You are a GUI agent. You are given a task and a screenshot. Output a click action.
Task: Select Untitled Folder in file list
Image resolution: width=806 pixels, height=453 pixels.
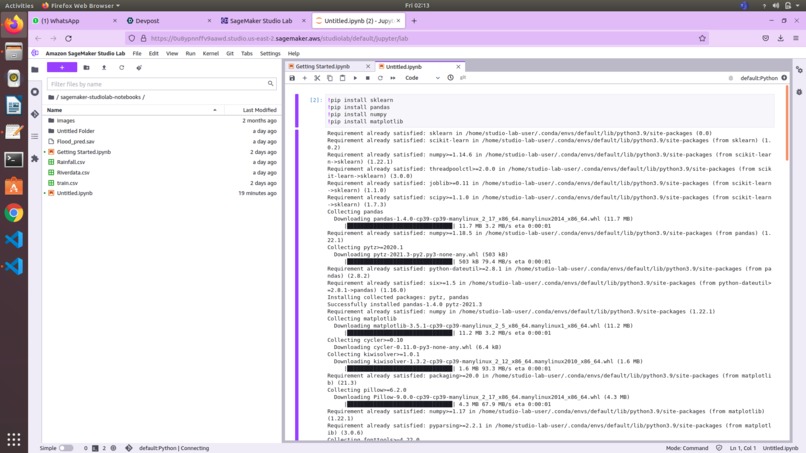161,131
